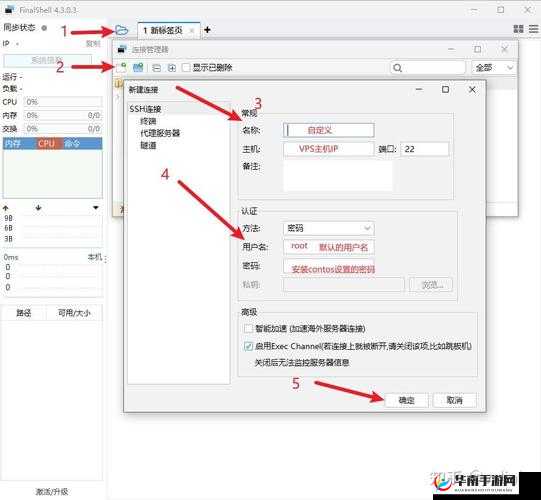Click the 系统信息 button in the sidebar

point(47,60)
